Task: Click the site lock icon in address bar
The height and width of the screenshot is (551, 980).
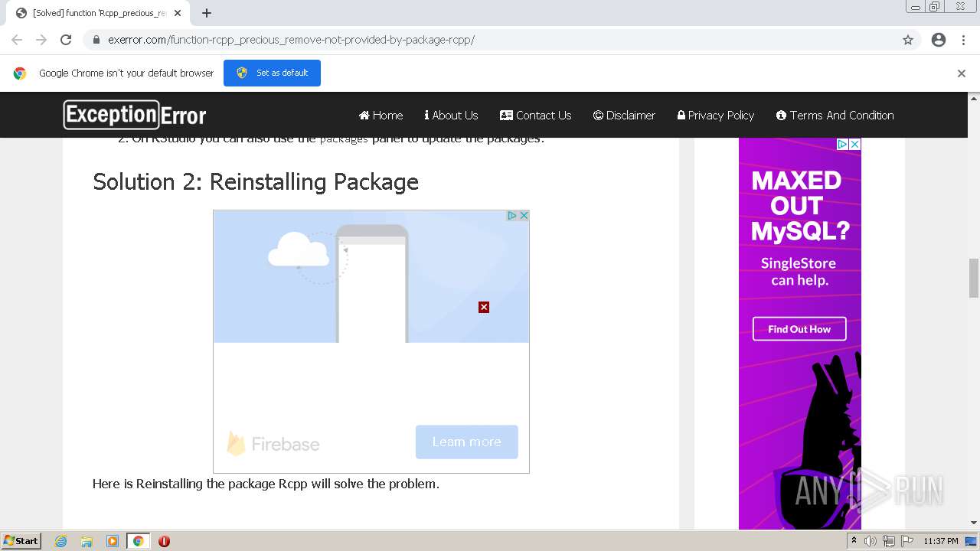Action: point(96,40)
